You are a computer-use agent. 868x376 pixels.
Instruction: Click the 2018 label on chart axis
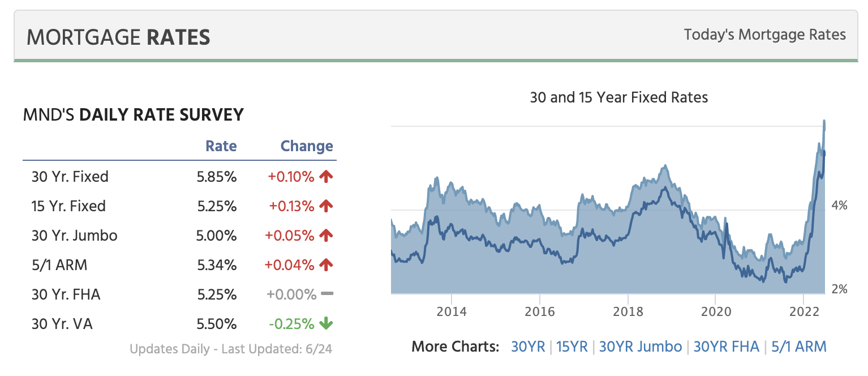(x=628, y=311)
